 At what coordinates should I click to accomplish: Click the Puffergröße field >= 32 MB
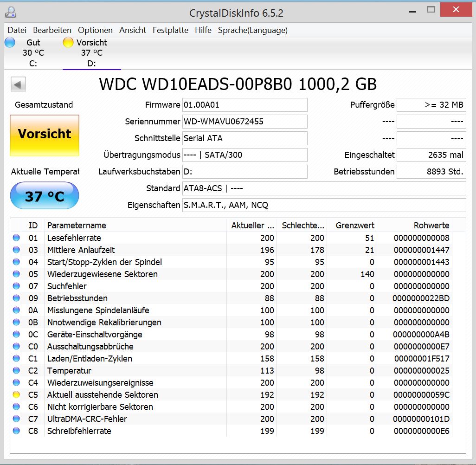[x=431, y=105]
